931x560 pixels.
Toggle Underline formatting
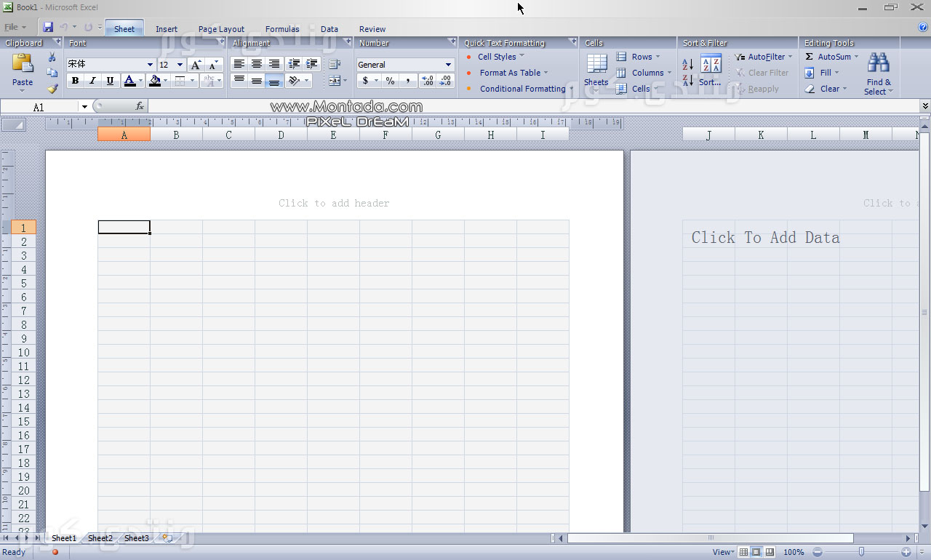(110, 81)
